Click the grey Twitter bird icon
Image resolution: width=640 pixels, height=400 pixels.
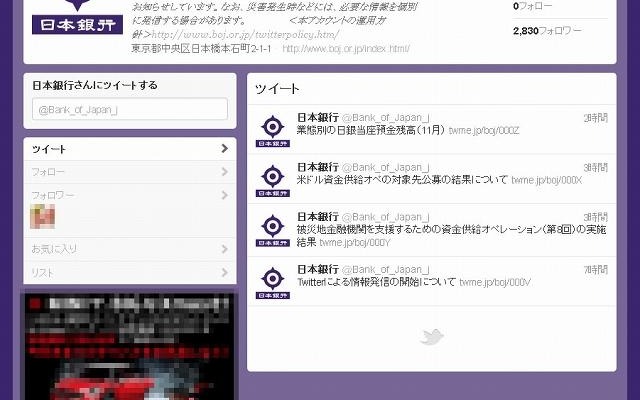(432, 337)
